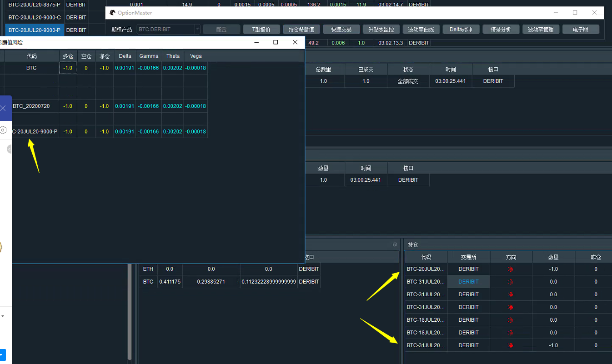This screenshot has height=364, width=612.
Task: Open the 波动率管理 window
Action: [541, 30]
